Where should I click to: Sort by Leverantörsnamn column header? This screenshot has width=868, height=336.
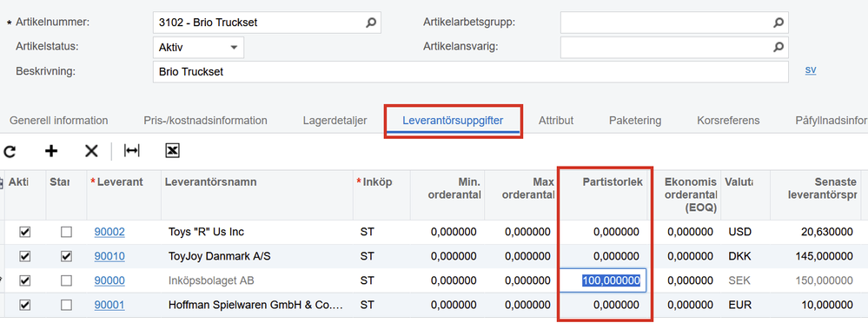pos(210,182)
